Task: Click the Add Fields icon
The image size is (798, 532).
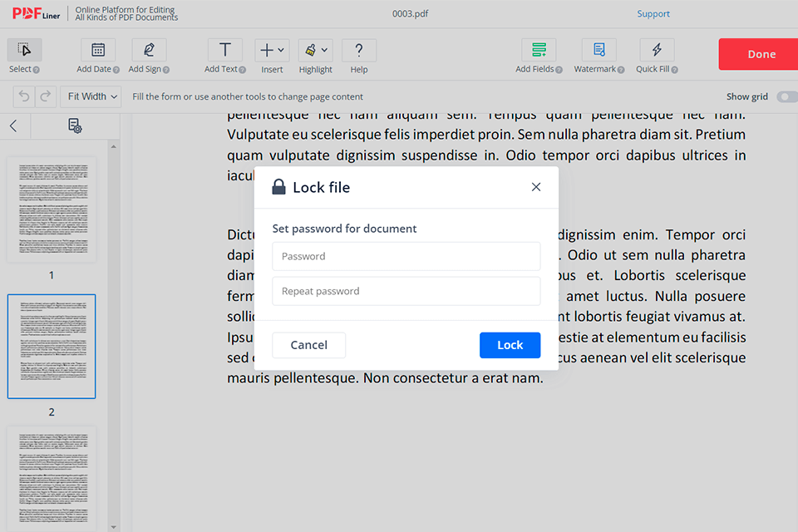Action: tap(539, 50)
